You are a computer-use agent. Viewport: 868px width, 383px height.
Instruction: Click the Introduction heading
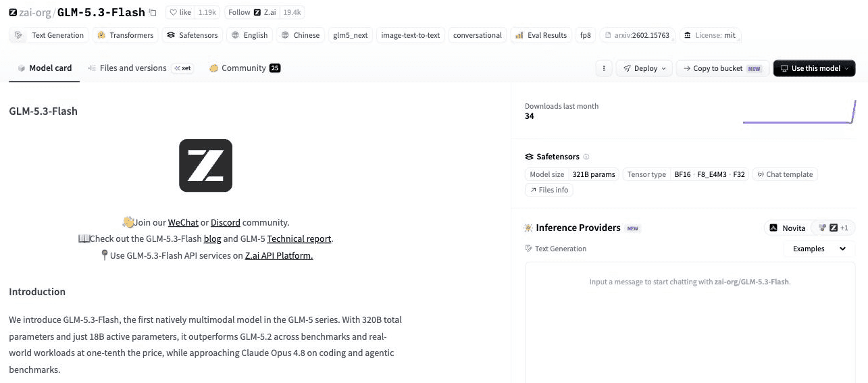point(37,292)
